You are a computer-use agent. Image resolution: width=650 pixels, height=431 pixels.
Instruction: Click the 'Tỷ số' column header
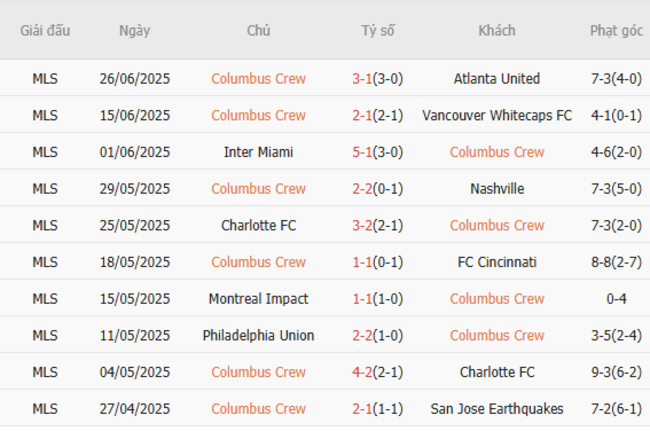378,30
